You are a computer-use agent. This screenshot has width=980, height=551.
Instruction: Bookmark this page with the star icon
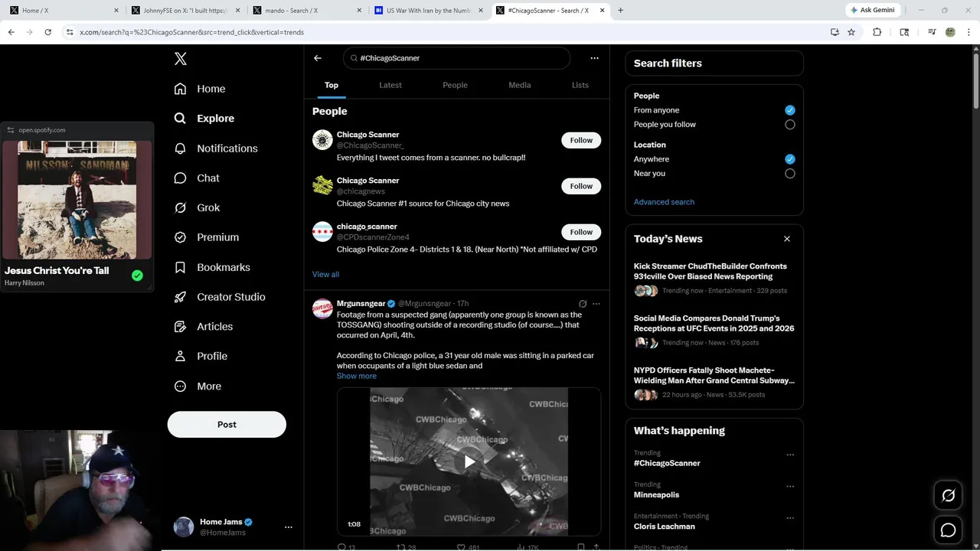[x=851, y=32]
